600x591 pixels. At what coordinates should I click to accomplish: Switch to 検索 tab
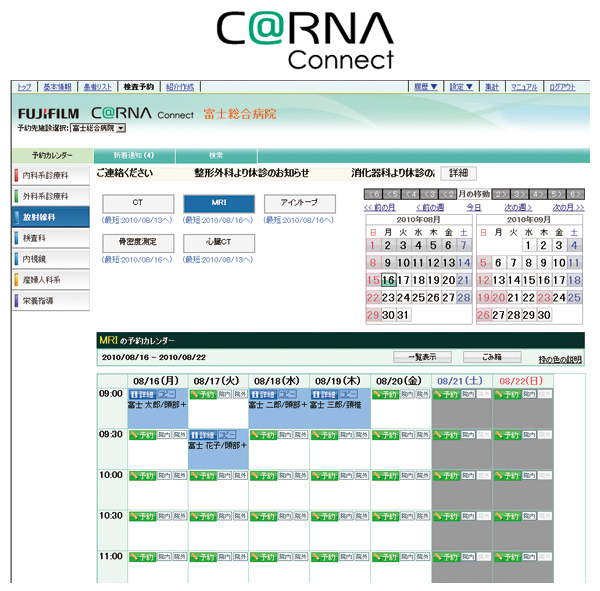(216, 155)
